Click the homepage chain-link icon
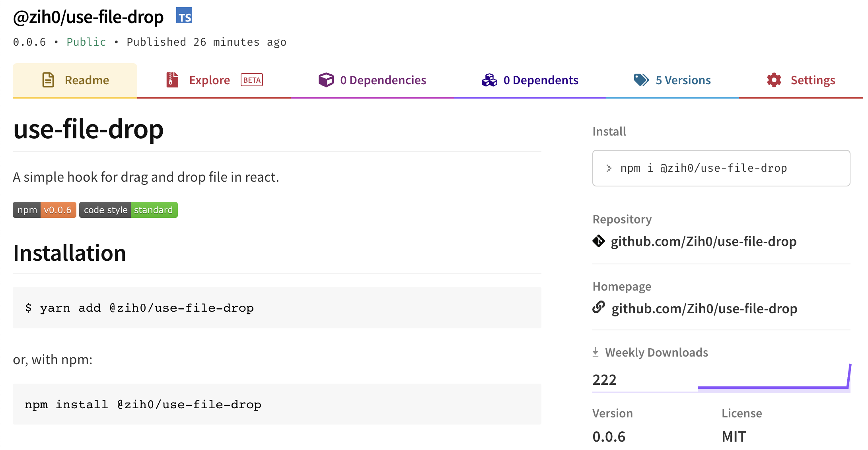This screenshot has width=868, height=450. coord(599,307)
